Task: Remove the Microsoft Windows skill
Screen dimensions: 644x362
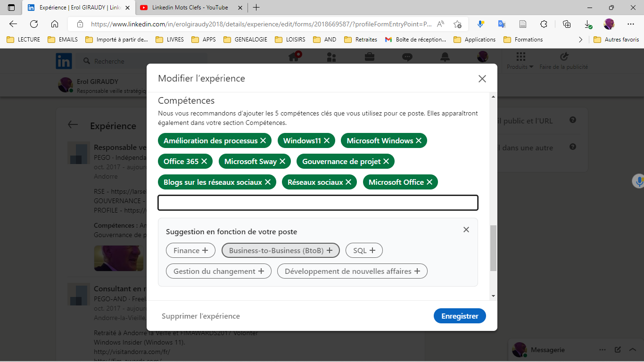Action: 419,140
